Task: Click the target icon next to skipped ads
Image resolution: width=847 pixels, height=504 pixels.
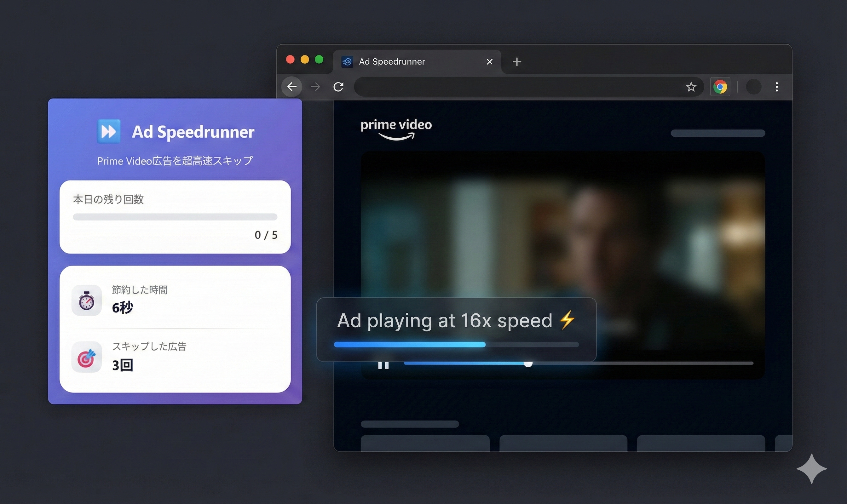Action: point(86,357)
